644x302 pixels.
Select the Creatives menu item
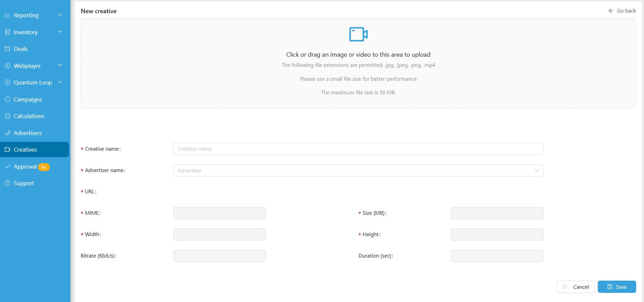tap(25, 150)
